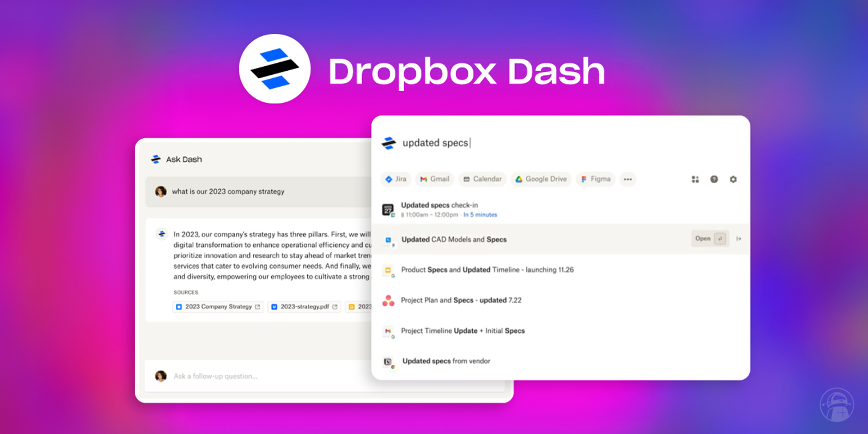
Task: Filter results by Calendar
Action: 483,179
